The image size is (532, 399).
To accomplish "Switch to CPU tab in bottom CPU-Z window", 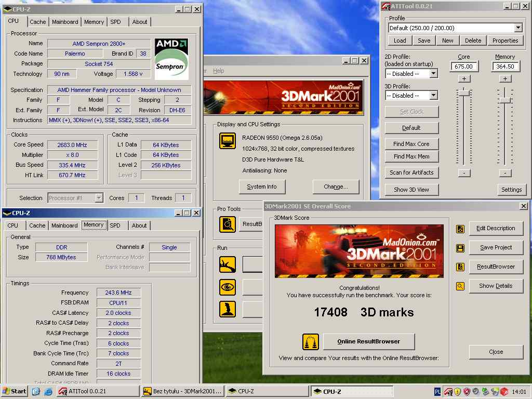I will pyautogui.click(x=13, y=225).
